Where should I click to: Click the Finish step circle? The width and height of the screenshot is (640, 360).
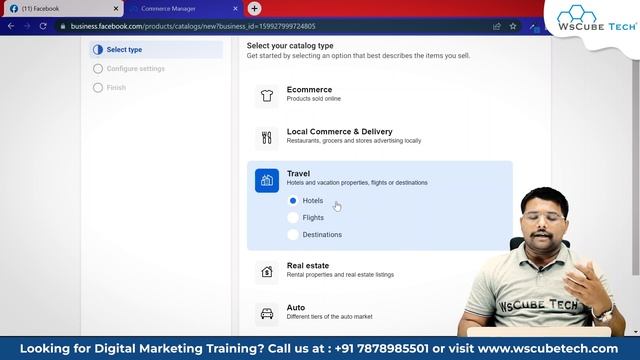[98, 88]
